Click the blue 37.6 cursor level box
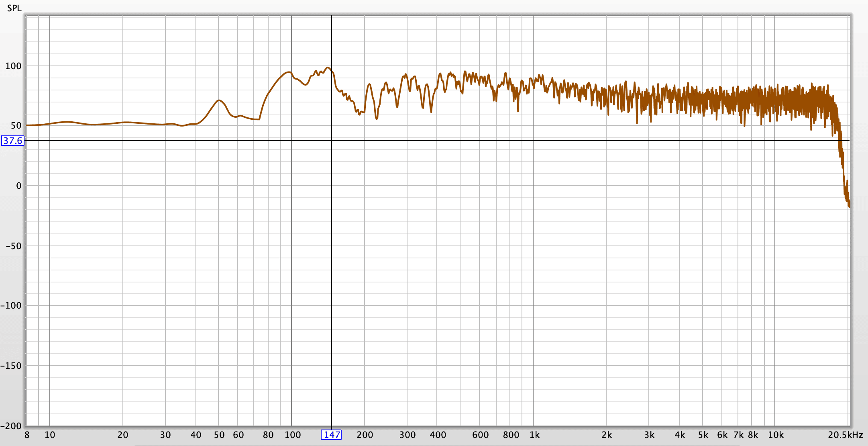The height and width of the screenshot is (446, 868). pos(13,141)
